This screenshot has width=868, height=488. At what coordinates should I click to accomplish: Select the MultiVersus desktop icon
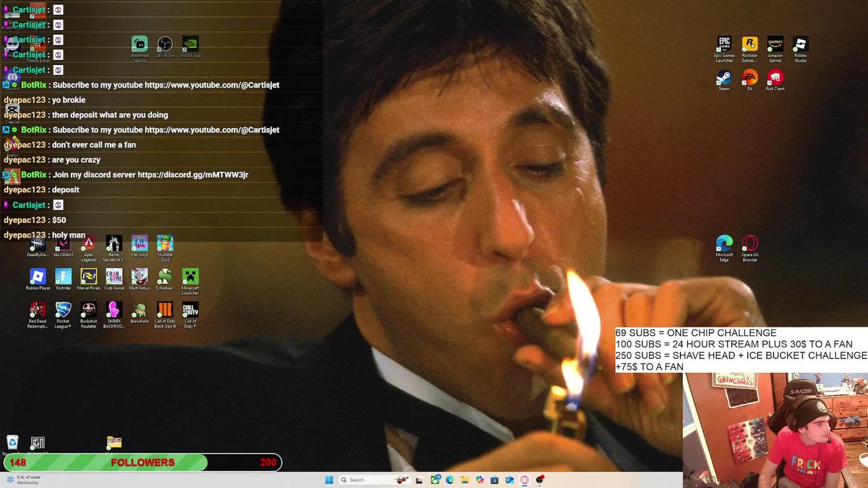pyautogui.click(x=139, y=279)
